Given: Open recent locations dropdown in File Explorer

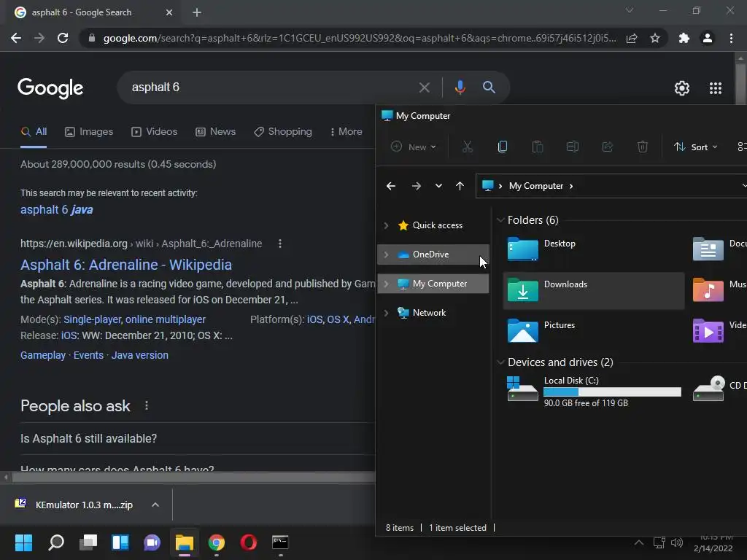Looking at the screenshot, I should click(x=438, y=186).
